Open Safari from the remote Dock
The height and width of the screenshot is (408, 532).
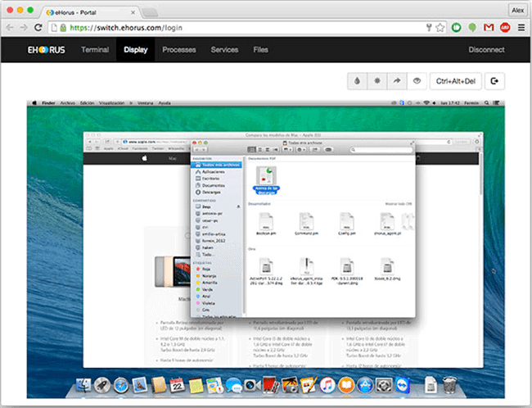tap(121, 386)
